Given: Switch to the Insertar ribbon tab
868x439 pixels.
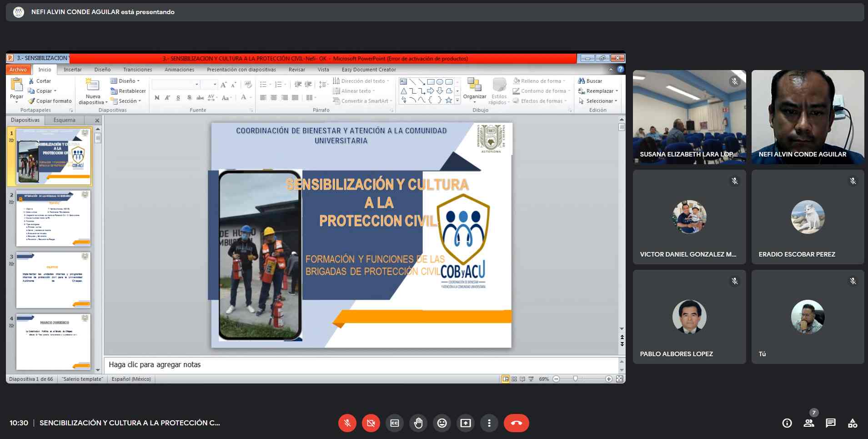Looking at the screenshot, I should click(73, 70).
